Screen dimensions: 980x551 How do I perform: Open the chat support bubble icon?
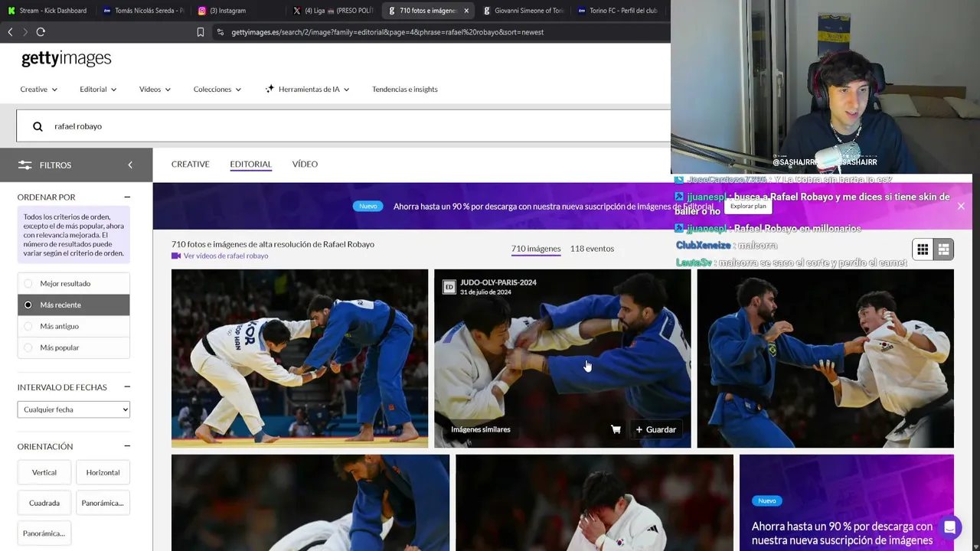[x=949, y=527]
